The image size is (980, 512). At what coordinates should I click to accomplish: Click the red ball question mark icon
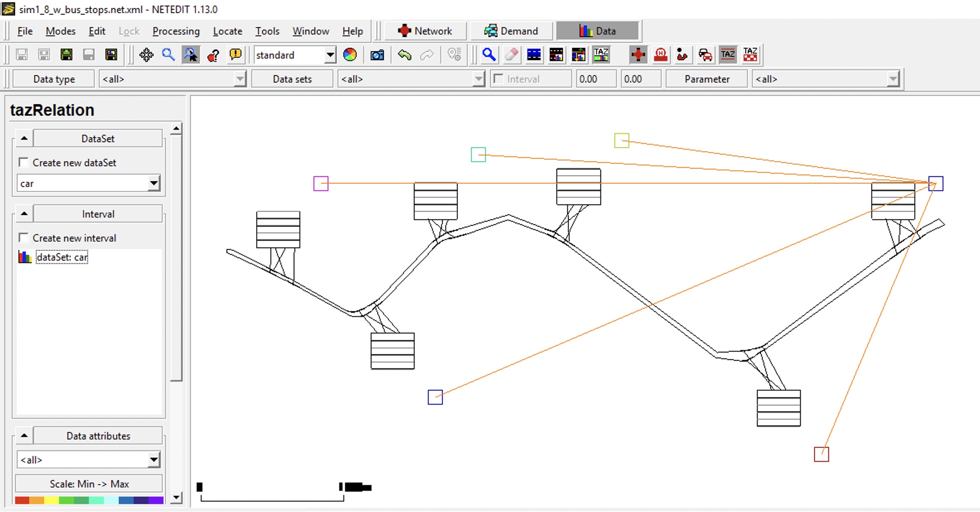pos(213,55)
